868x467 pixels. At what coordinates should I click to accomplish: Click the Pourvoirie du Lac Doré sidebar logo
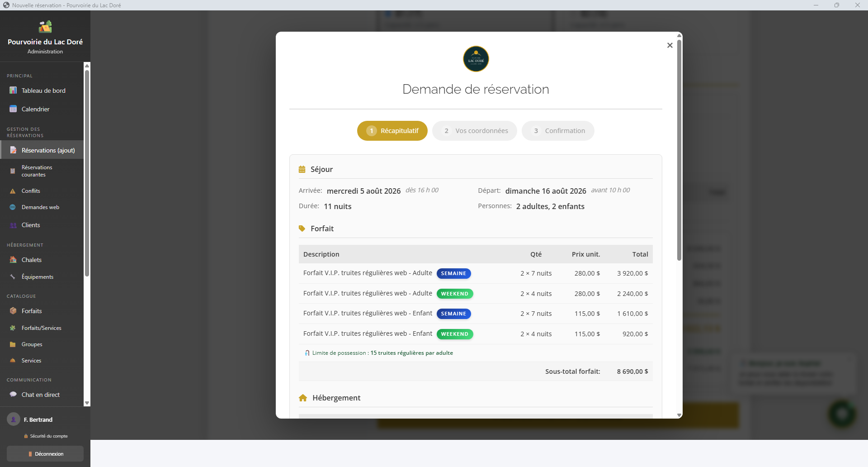(45, 27)
